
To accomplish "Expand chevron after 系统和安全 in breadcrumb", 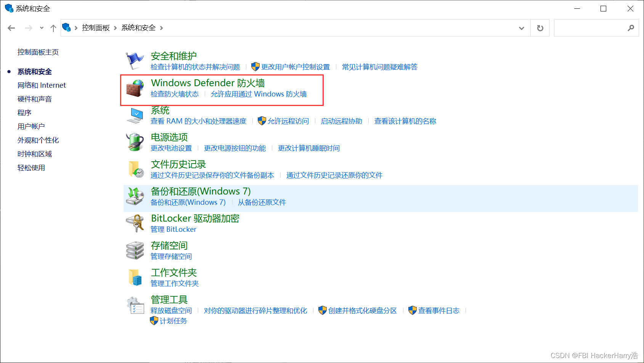I will click(x=162, y=28).
